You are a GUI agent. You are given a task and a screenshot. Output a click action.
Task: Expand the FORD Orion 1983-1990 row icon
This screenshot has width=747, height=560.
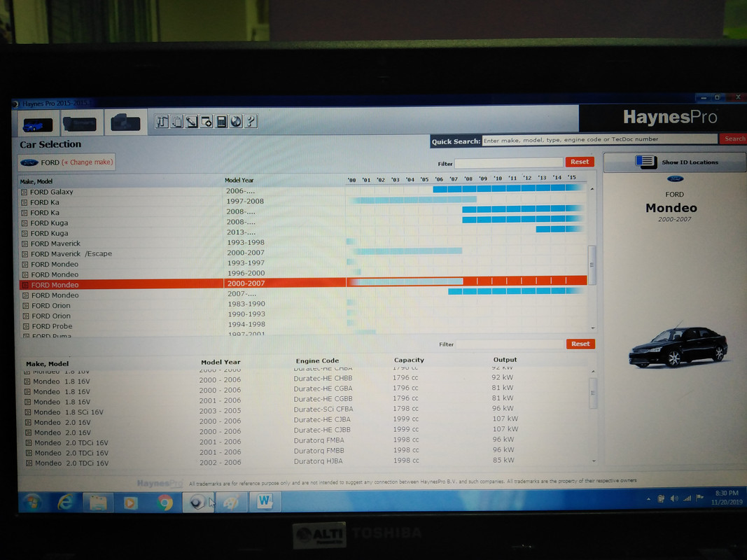click(26, 306)
